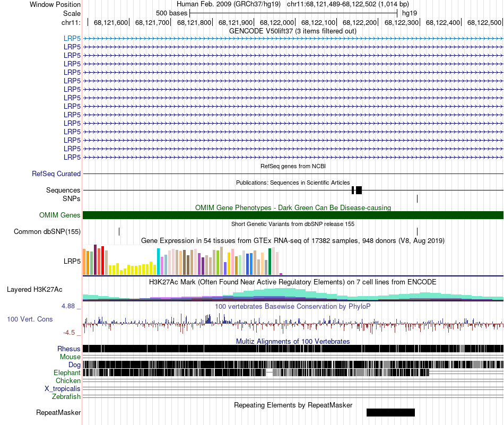Open Multiz Alignments of 100 Vertebrates title

pos(293,341)
